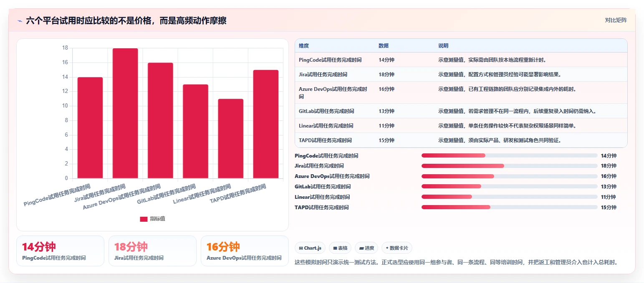Click PingCode label in progress list

point(326,156)
